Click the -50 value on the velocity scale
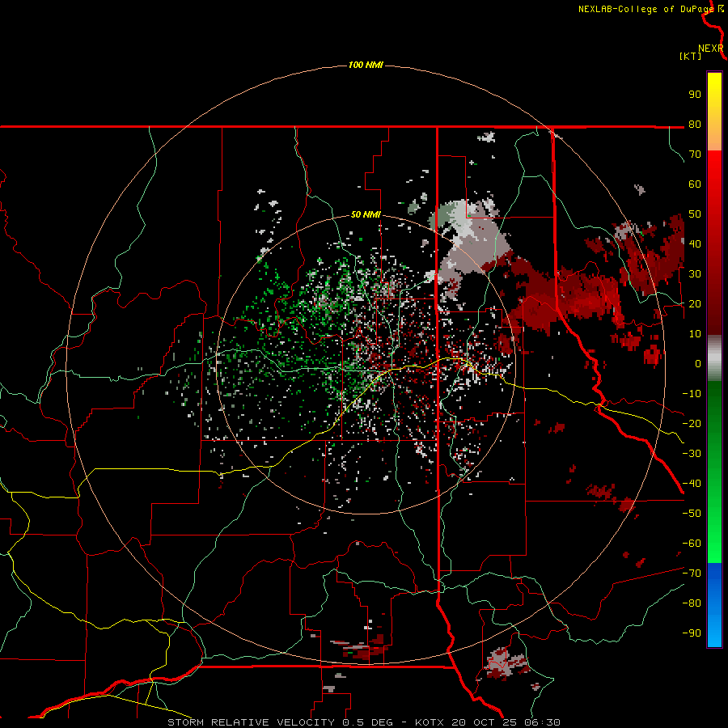 pyautogui.click(x=692, y=514)
